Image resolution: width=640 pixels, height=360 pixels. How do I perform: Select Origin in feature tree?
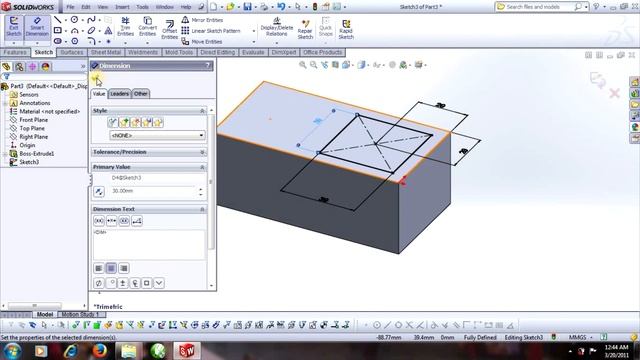click(x=27, y=145)
